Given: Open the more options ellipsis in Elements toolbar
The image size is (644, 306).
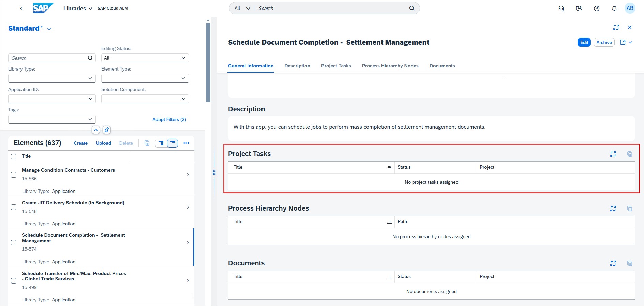Looking at the screenshot, I should point(186,143).
